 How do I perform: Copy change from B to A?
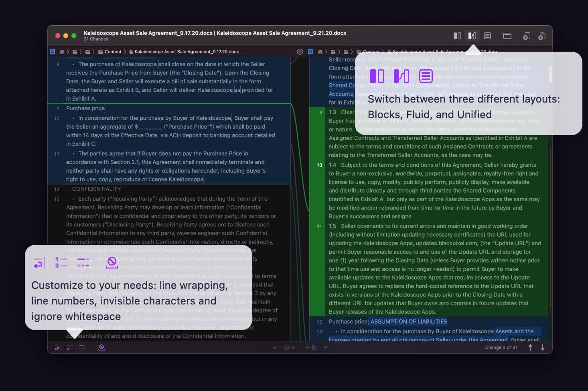coord(311,347)
